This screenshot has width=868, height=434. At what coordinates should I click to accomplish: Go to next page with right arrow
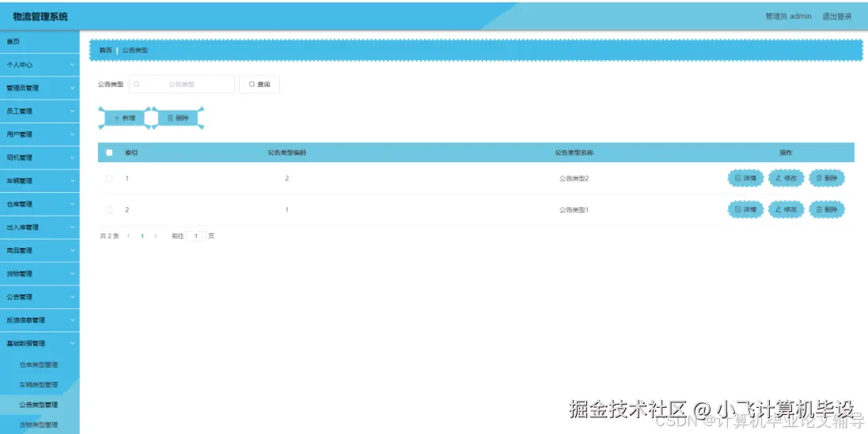pos(156,236)
